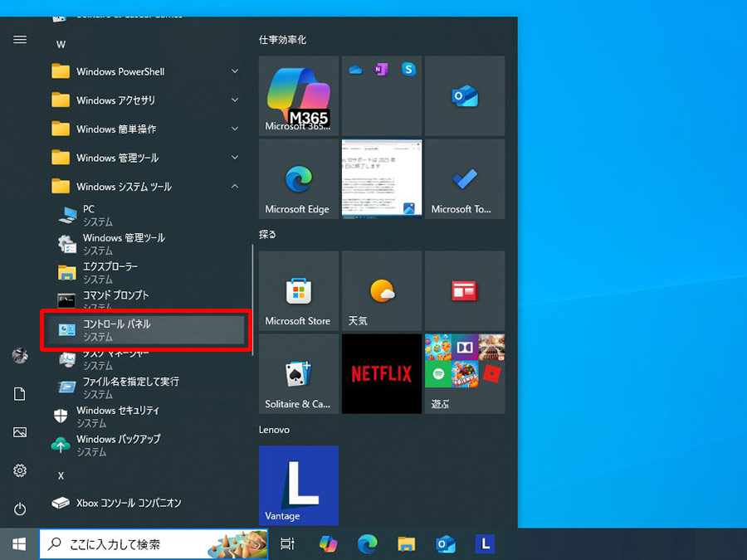Open the Skype icon in tile folder

coord(408,70)
